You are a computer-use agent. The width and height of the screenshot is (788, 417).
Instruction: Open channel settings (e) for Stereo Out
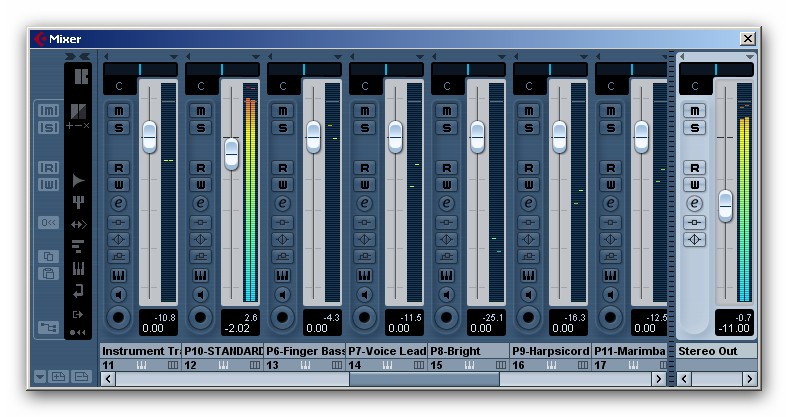pos(695,203)
